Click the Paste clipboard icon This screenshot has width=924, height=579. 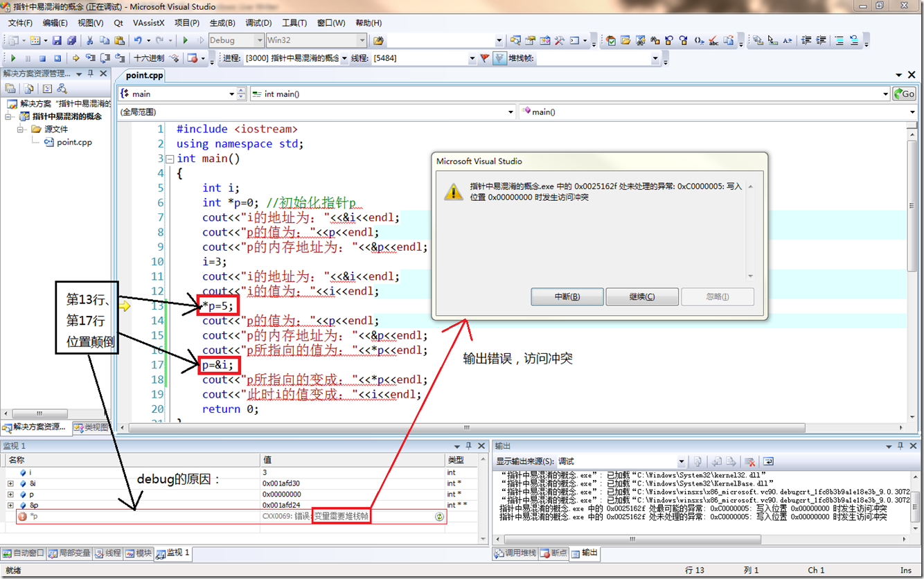coord(119,40)
